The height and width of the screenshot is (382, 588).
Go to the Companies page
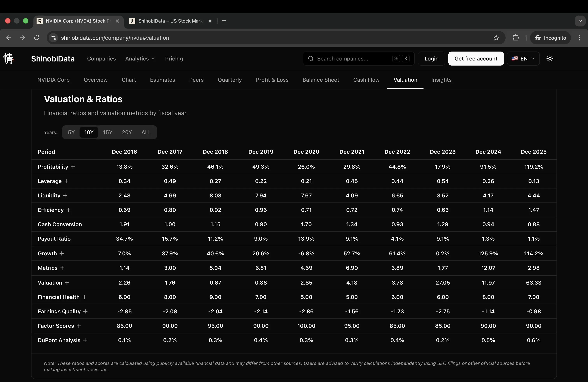pyautogui.click(x=101, y=59)
